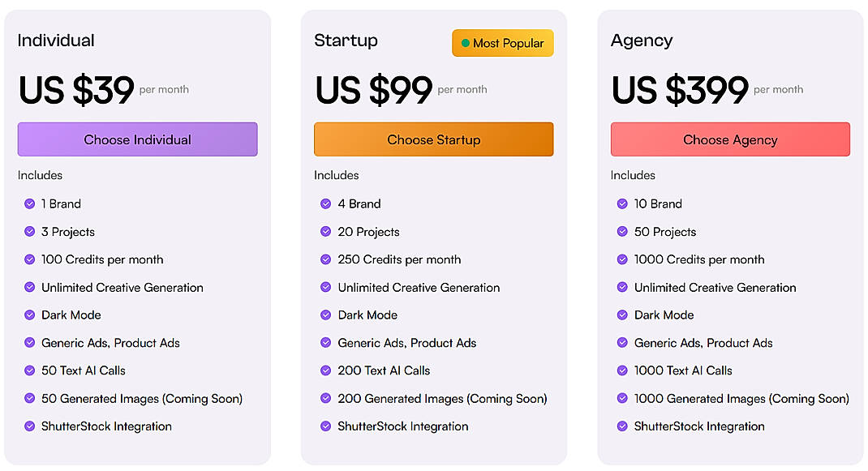Select the Choose Individual button
The height and width of the screenshot is (471, 868).
[137, 139]
